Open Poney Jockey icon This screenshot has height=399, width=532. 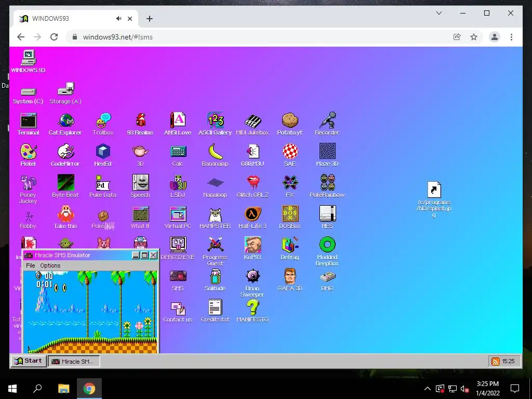click(28, 189)
